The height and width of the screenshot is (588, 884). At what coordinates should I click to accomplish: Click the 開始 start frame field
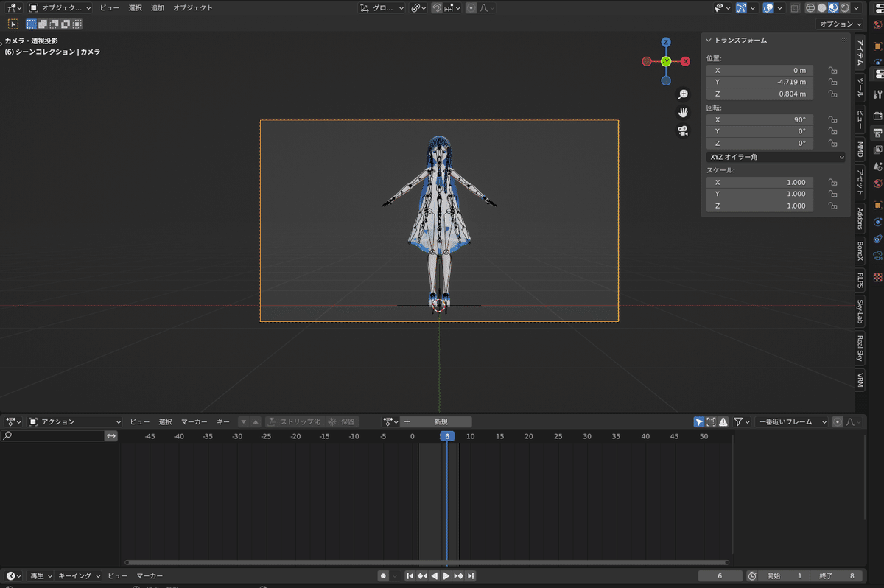click(784, 575)
